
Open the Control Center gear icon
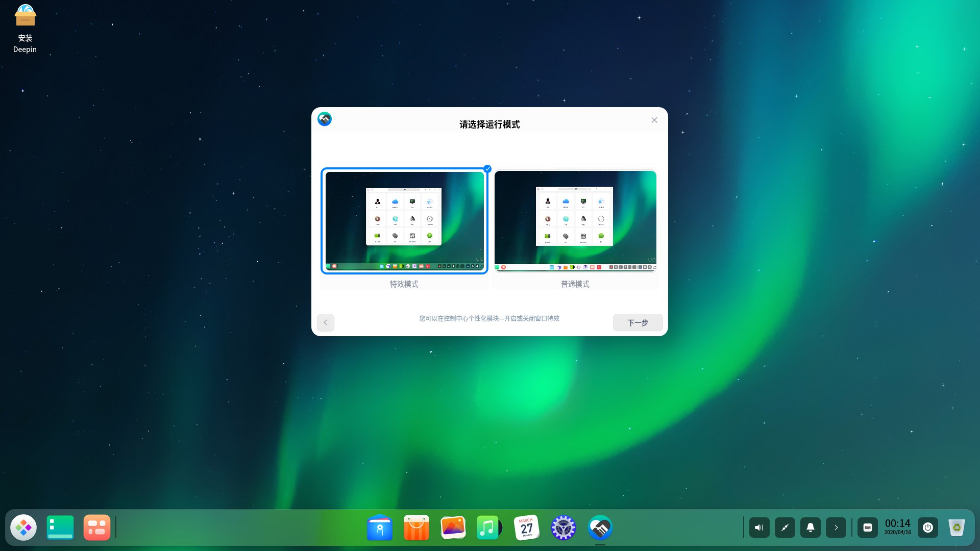(563, 528)
